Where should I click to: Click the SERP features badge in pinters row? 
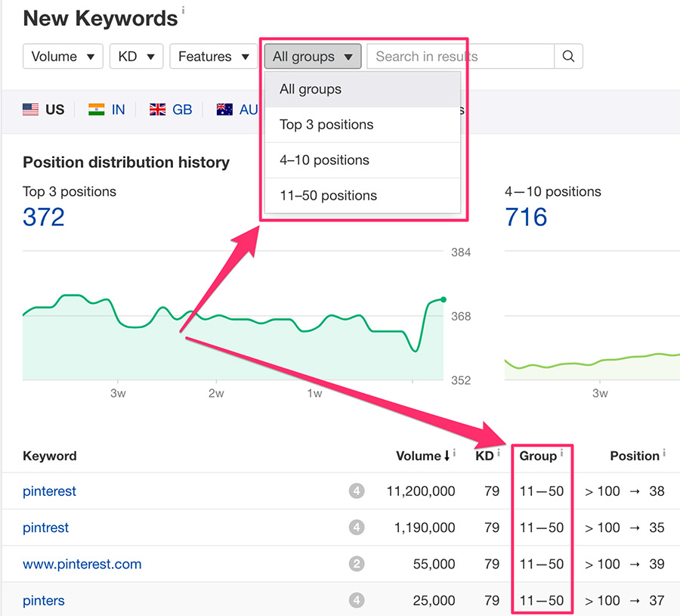pos(357,601)
